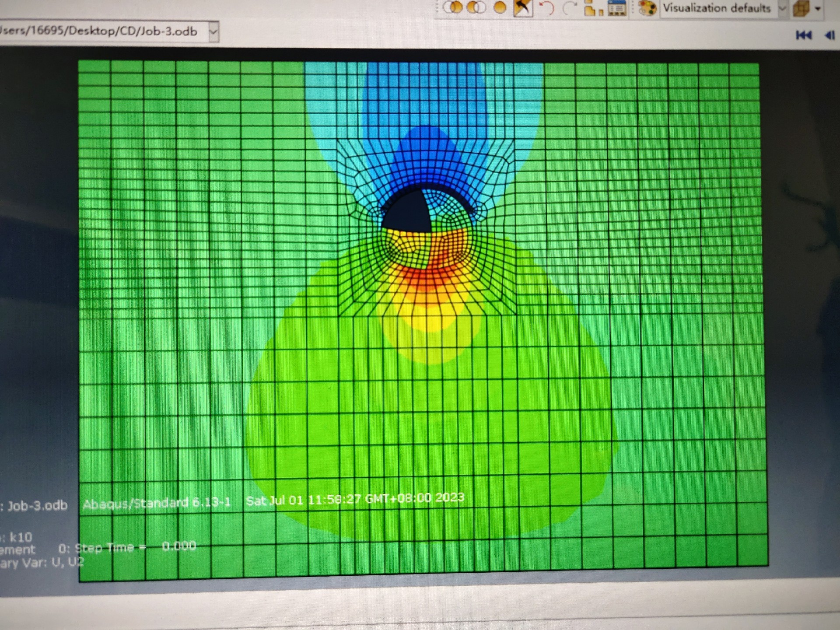The width and height of the screenshot is (840, 630).
Task: Expand the Job-3.odb file path dropdown
Action: pyautogui.click(x=213, y=32)
